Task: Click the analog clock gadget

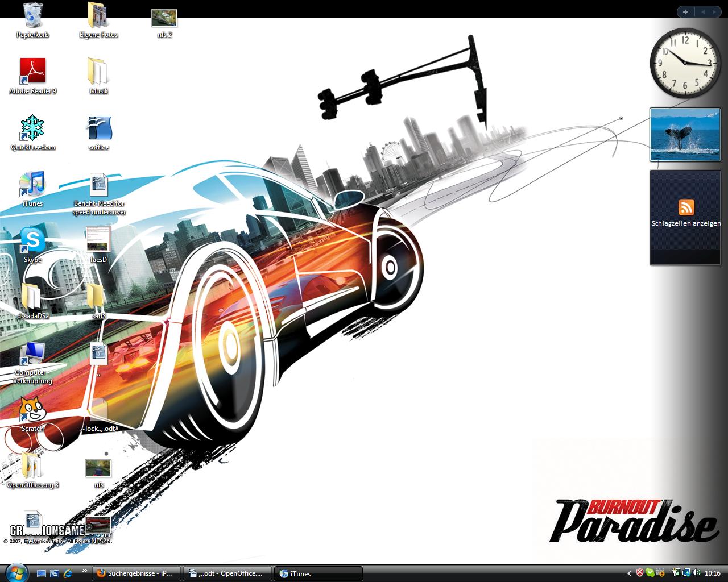Action: click(x=685, y=62)
